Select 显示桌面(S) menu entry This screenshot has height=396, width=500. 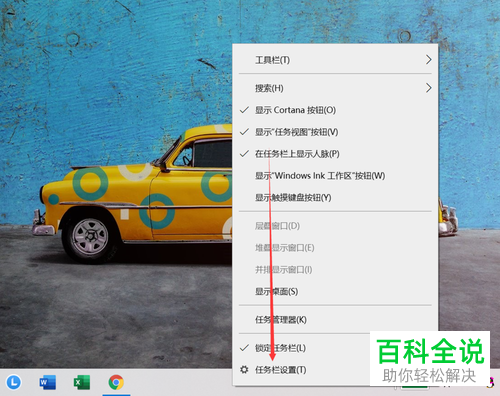[335, 292]
